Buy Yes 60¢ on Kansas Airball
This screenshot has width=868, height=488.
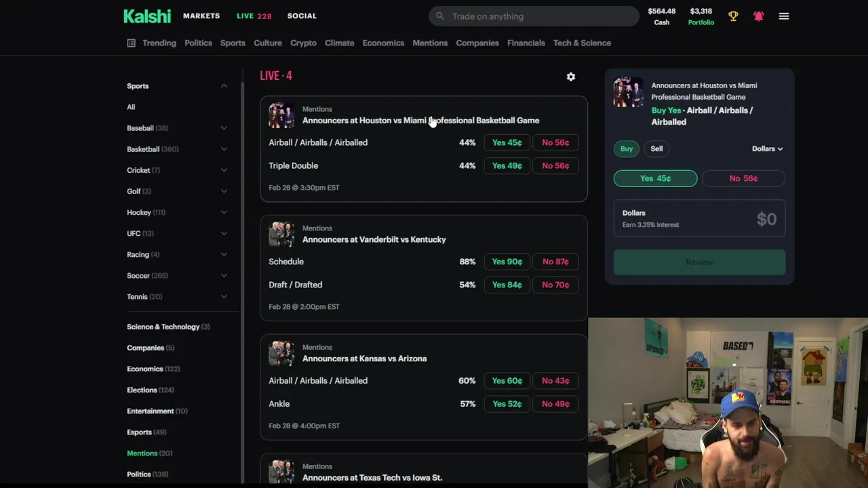[507, 381]
